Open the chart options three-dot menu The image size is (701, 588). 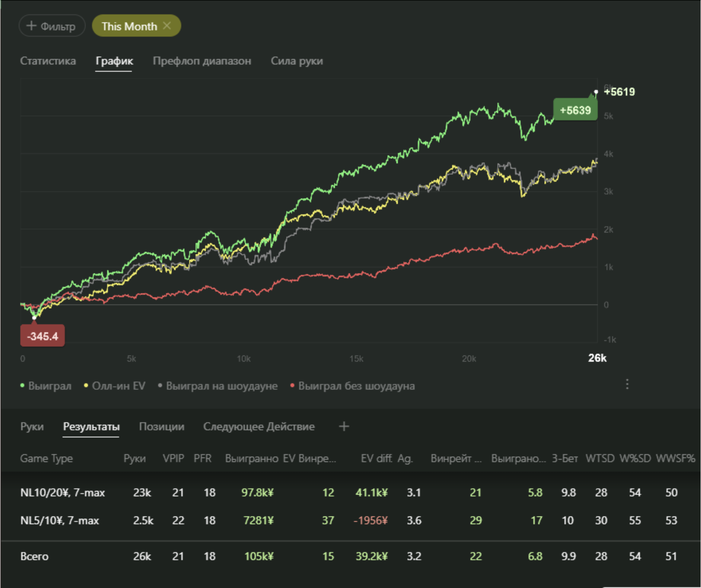627,384
